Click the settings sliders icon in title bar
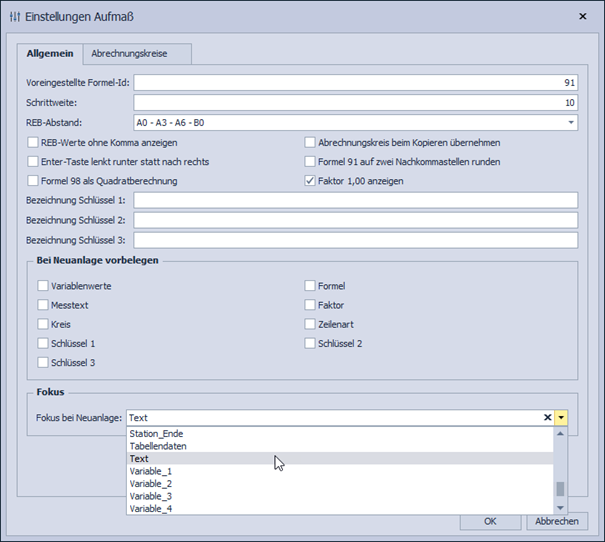605x542 pixels. 14,15
